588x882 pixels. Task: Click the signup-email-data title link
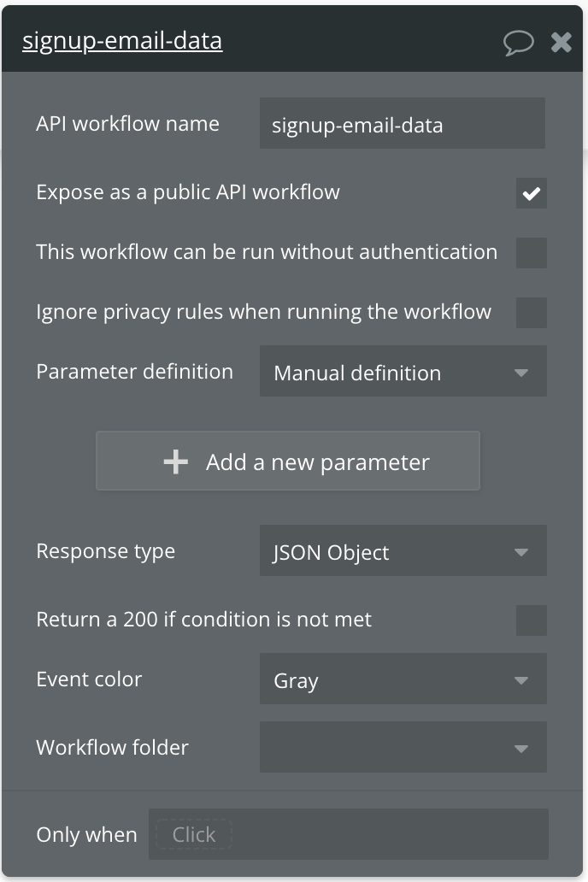[122, 41]
